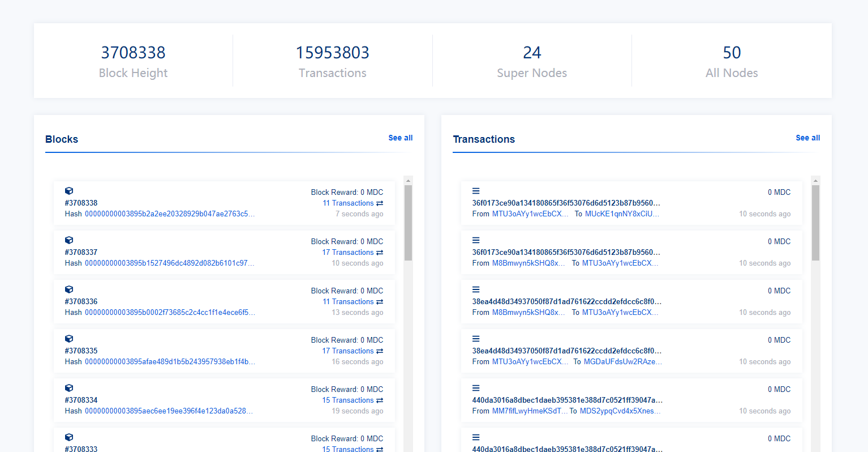868x452 pixels.
Task: Open sender address MM7fifLwyHmeKSdT
Action: [529, 411]
